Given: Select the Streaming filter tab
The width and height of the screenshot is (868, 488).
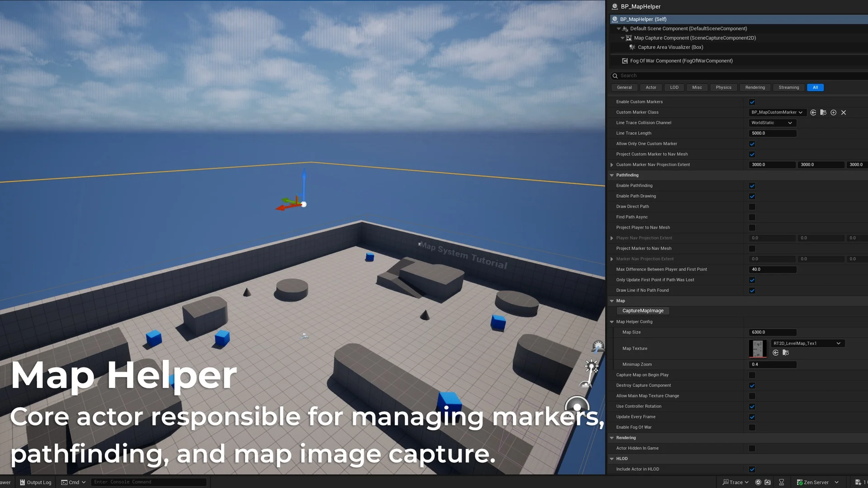Looking at the screenshot, I should pos(788,87).
